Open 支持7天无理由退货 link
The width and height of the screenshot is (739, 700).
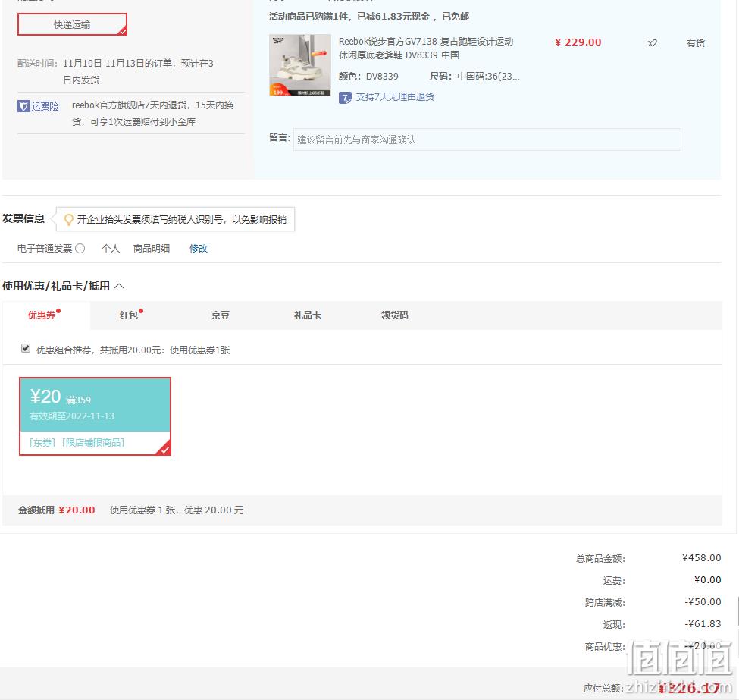tap(394, 97)
